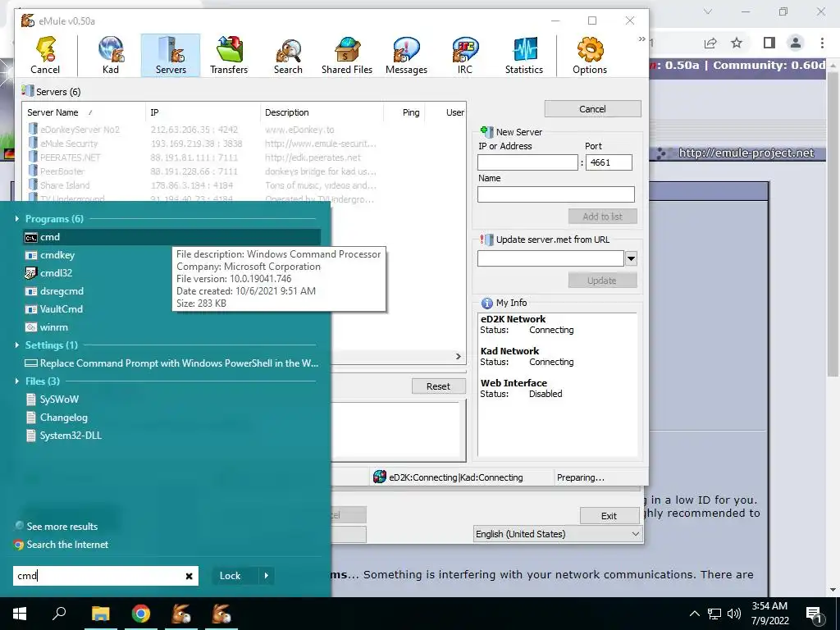Open the Statistics view
The width and height of the screenshot is (840, 630).
(524, 55)
